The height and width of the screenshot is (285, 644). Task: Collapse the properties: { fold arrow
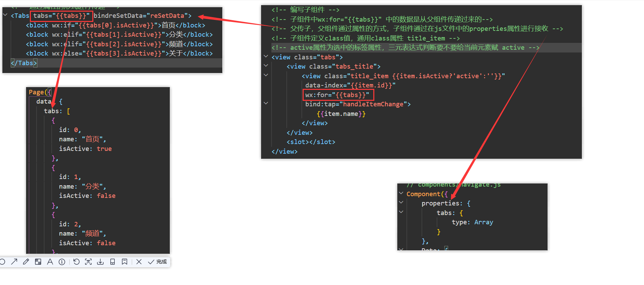(401, 202)
